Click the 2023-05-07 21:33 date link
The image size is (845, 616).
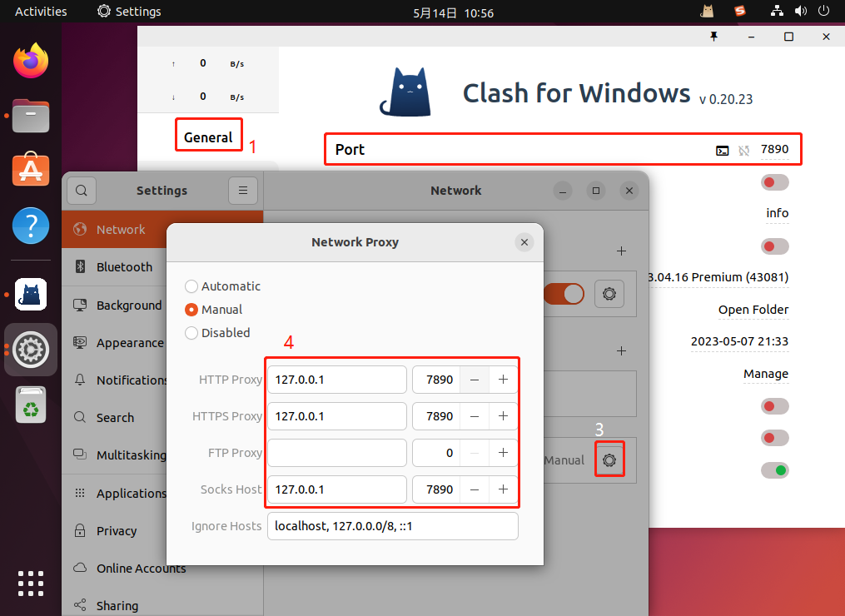[739, 341]
